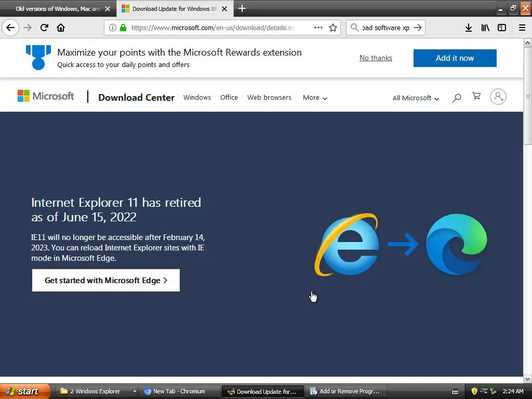Bookmark this page with the star
The width and height of the screenshot is (532, 399).
(x=333, y=28)
